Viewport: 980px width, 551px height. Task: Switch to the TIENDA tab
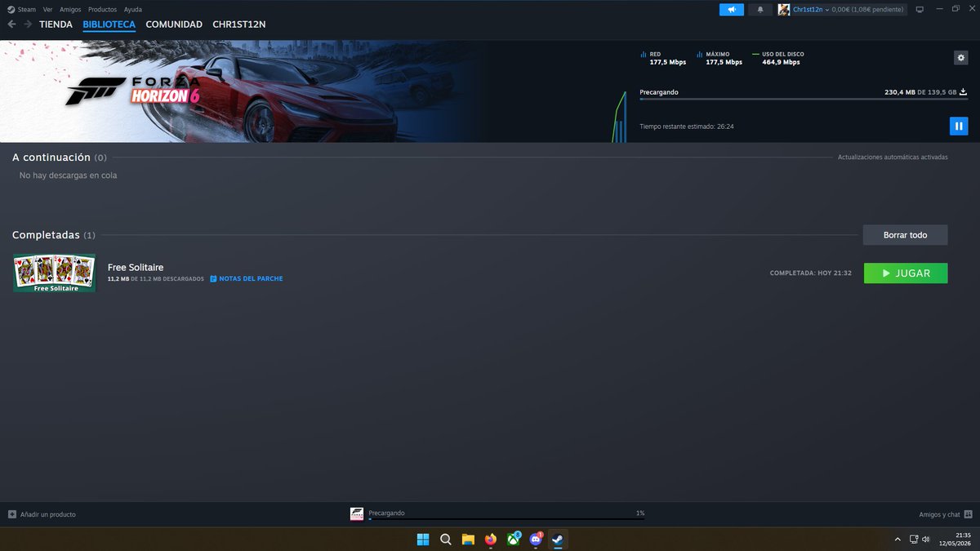[x=56, y=24]
